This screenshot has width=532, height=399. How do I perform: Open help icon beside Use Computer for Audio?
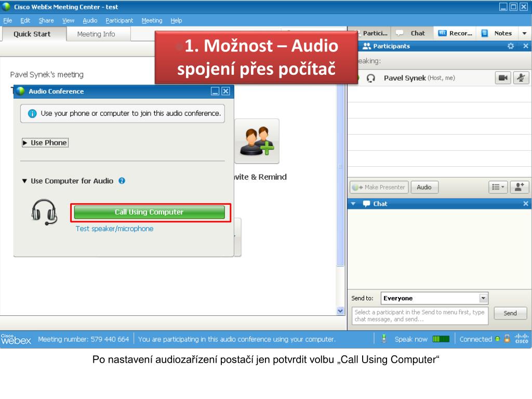[x=122, y=181]
